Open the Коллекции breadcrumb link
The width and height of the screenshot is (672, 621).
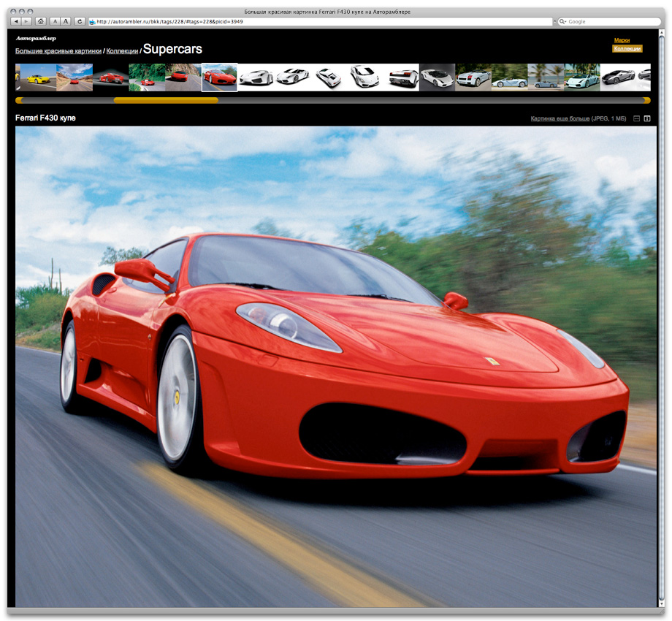[122, 51]
